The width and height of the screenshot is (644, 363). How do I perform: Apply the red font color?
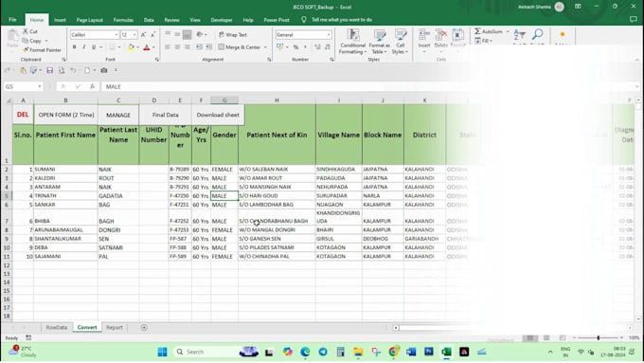147,47
